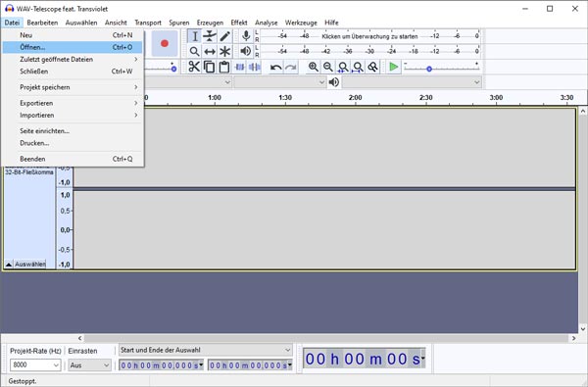The image size is (588, 387).
Task: Click the selection start time field
Action: pos(162,364)
